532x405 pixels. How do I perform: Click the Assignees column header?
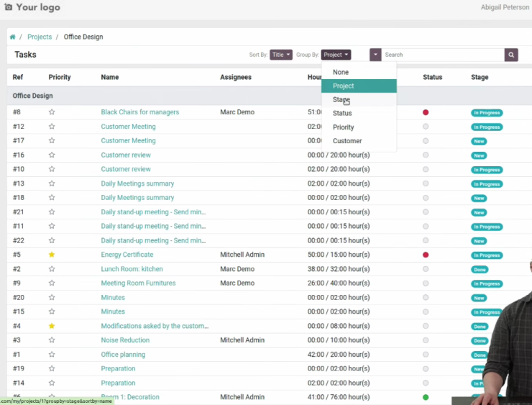[x=236, y=77]
